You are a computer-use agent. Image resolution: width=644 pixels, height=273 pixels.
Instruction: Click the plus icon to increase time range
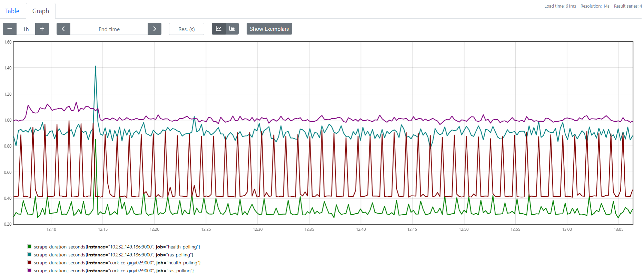point(42,29)
